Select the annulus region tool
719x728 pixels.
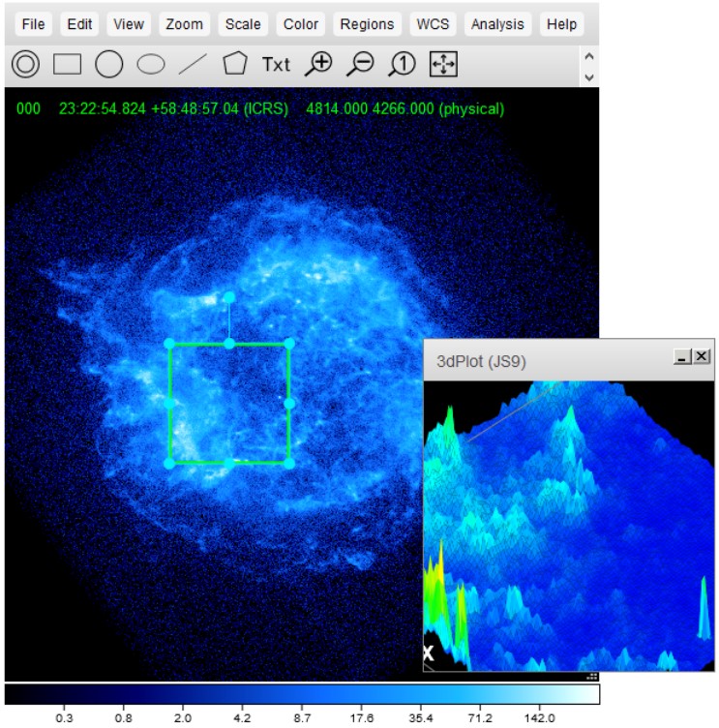[x=25, y=65]
